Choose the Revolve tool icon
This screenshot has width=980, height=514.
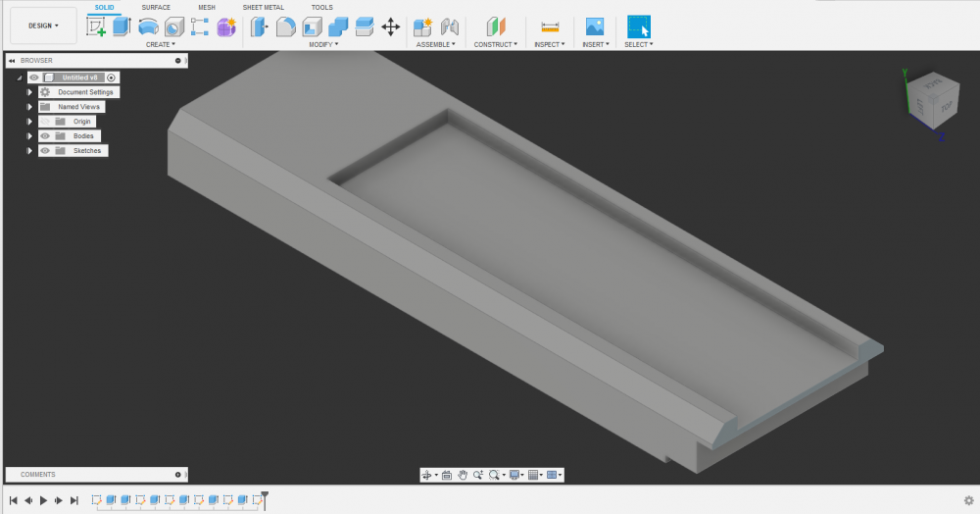pos(148,26)
